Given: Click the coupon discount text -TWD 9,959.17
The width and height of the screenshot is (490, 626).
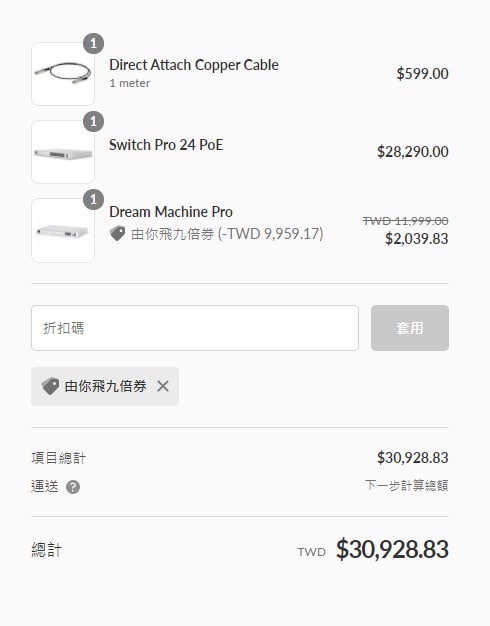Looking at the screenshot, I should coord(270,234).
